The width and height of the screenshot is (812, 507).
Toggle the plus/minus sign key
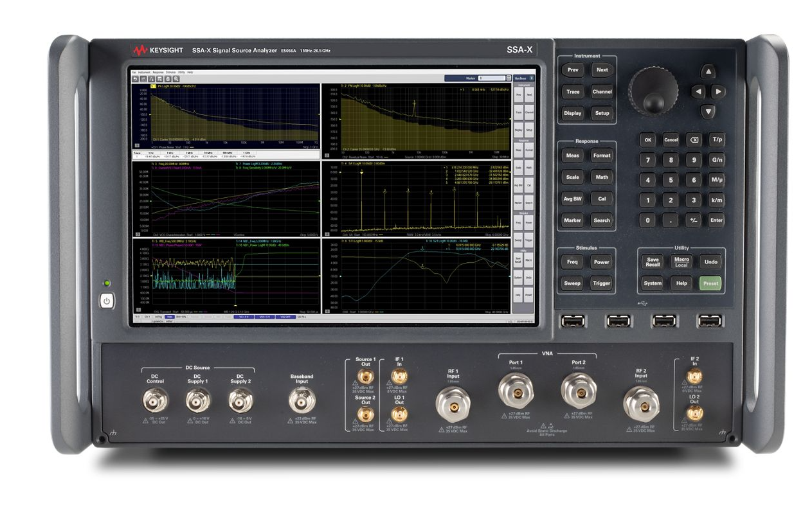pyautogui.click(x=693, y=220)
